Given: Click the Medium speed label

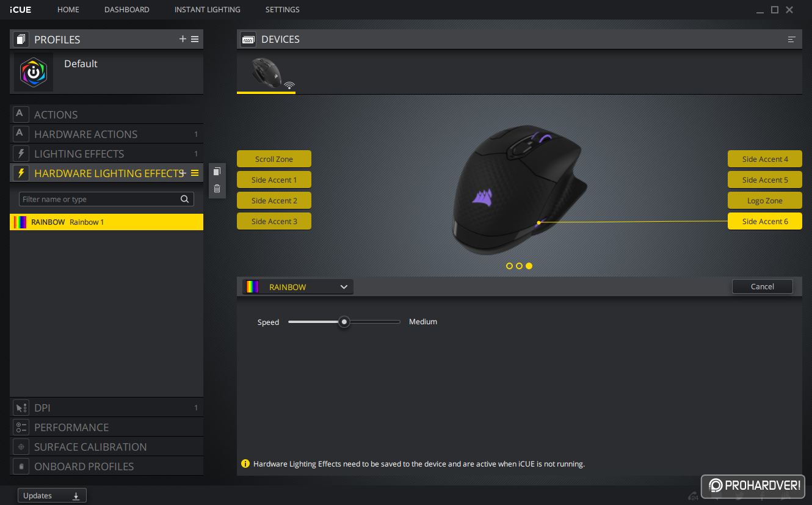Looking at the screenshot, I should point(423,322).
